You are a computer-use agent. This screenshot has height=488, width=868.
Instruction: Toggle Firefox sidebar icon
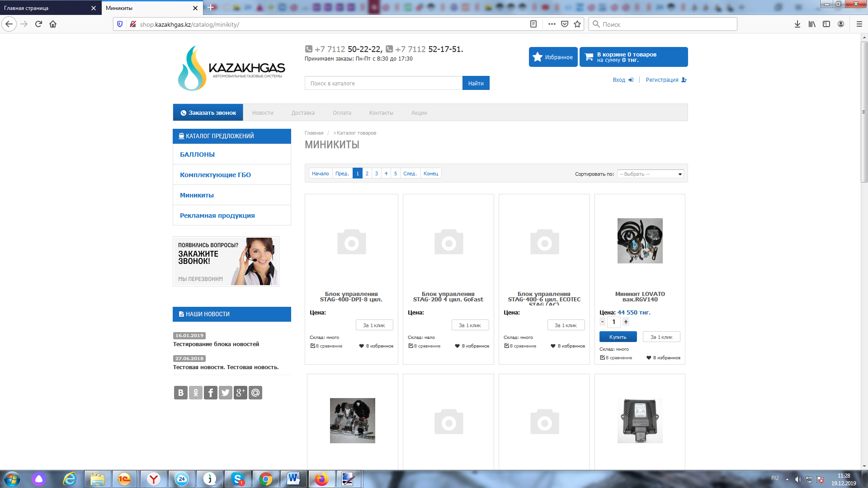(x=826, y=24)
